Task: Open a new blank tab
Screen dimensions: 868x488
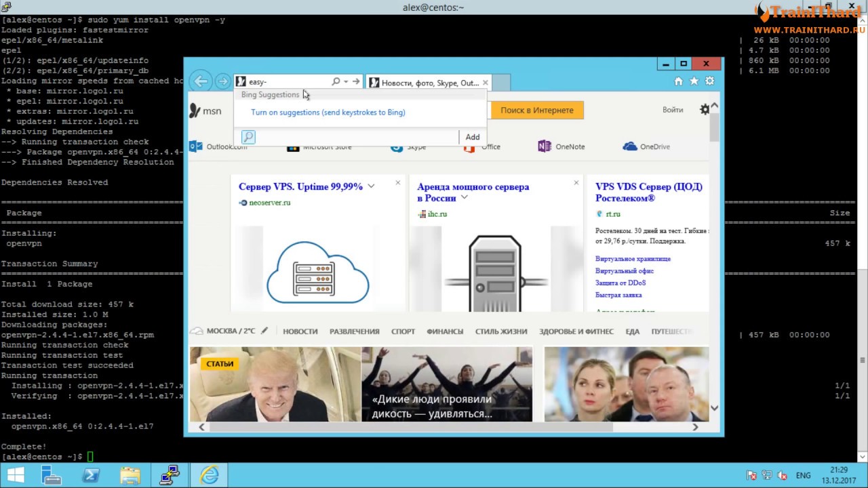Action: (500, 83)
